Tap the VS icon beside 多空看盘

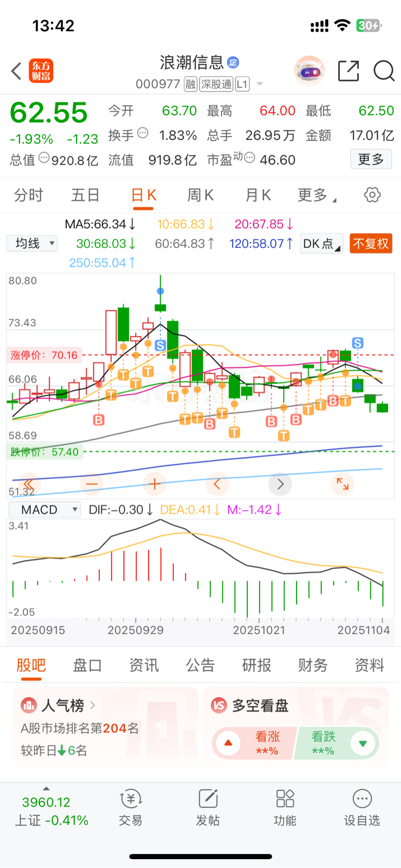219,706
